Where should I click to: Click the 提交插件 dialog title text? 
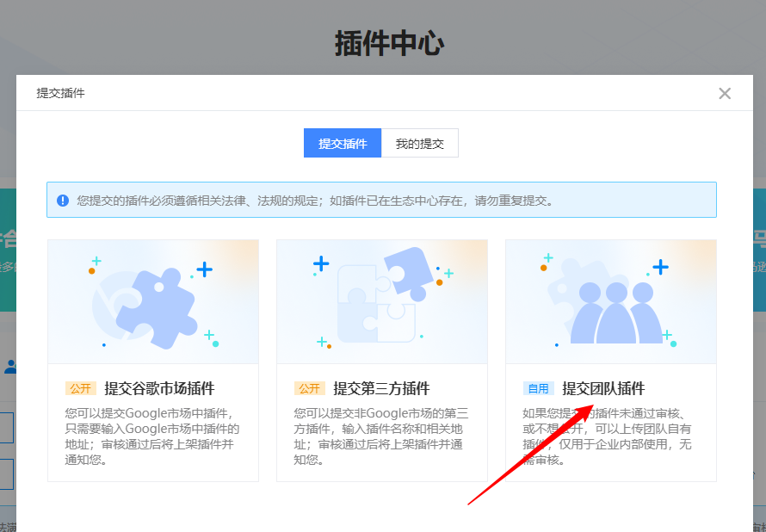coord(60,93)
